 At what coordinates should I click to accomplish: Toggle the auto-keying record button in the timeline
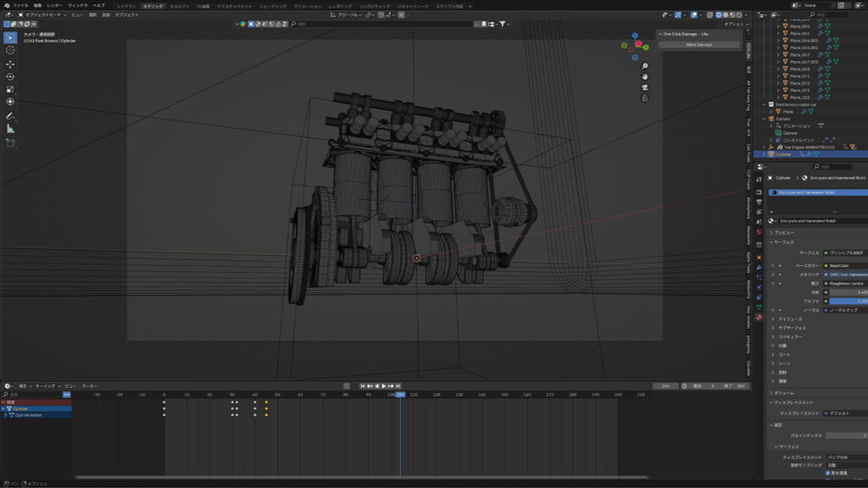click(x=347, y=386)
